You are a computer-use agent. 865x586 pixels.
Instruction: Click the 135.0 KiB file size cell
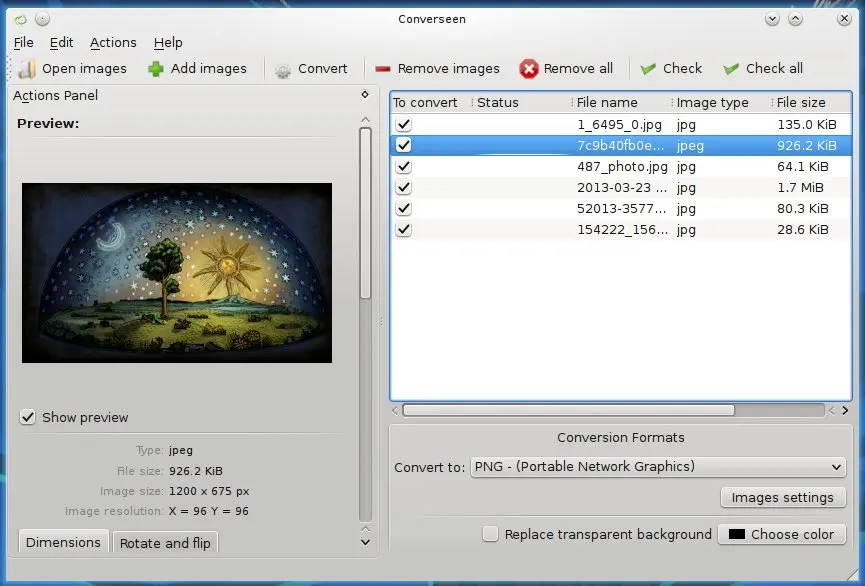pos(807,125)
